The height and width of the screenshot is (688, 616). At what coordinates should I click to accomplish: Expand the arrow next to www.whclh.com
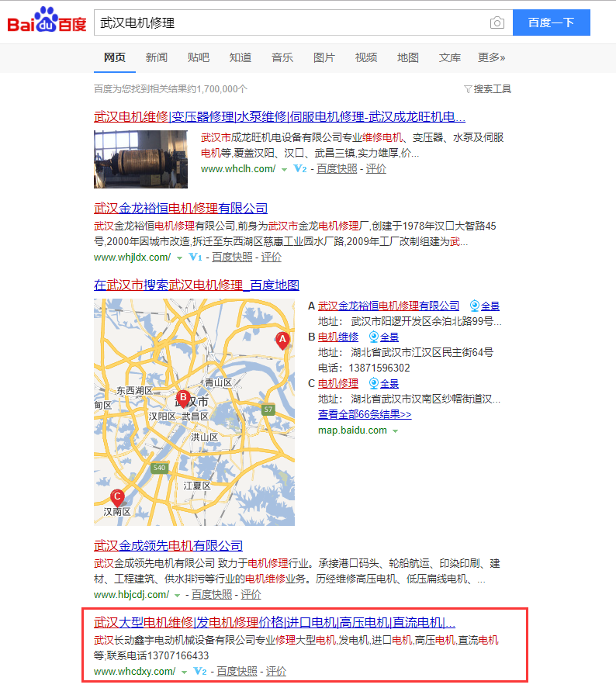284,169
